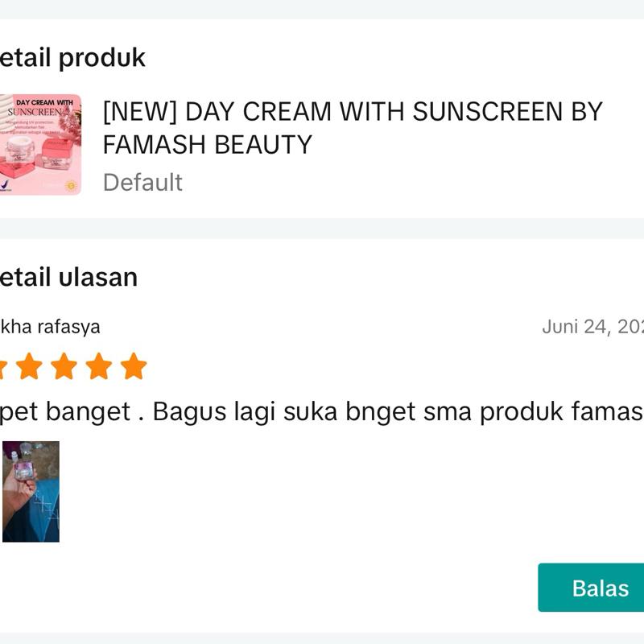Click the fourth orange rating star
The image size is (644, 644).
coord(99,366)
